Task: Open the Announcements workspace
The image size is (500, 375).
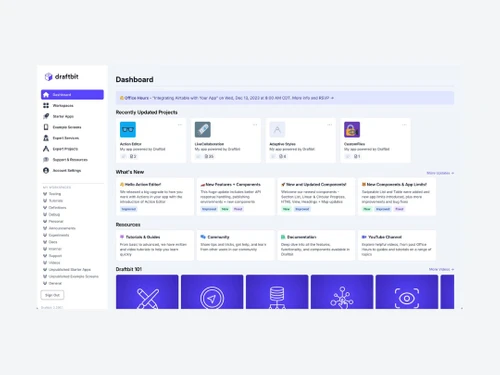Action: (62, 228)
